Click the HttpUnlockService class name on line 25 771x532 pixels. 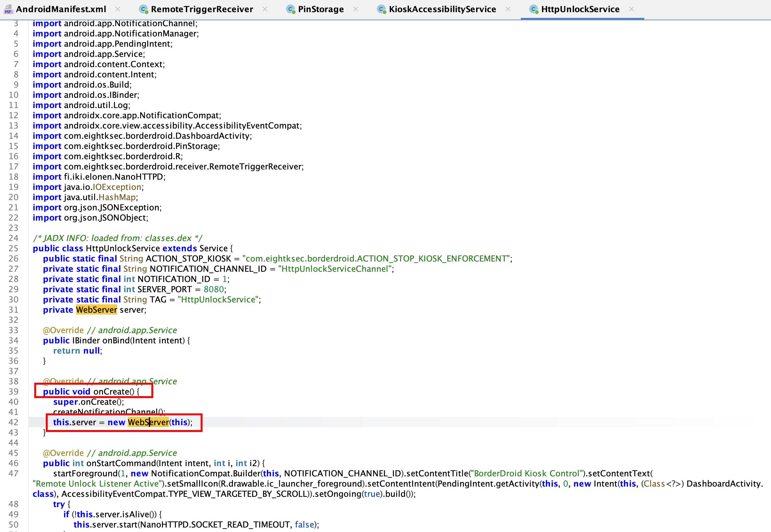(123, 248)
